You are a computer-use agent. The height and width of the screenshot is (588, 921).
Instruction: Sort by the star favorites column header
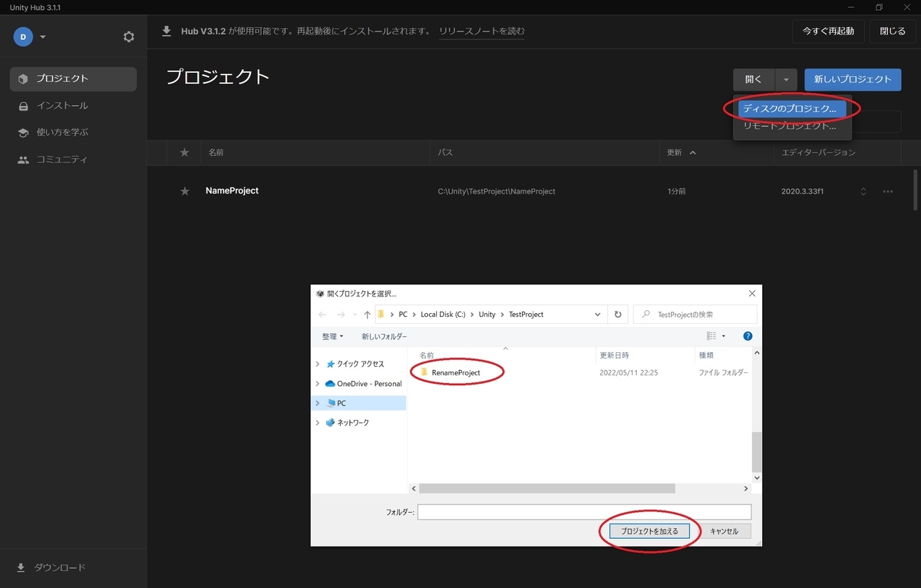184,153
